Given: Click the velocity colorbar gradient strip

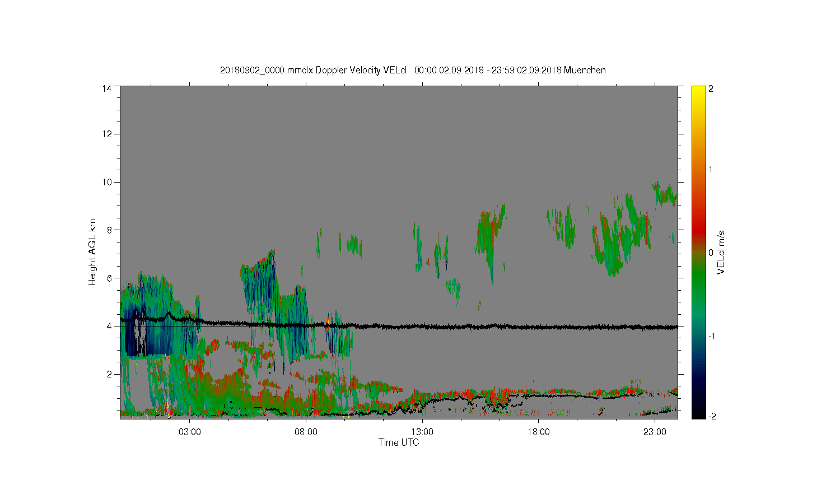Looking at the screenshot, I should pos(698,252).
